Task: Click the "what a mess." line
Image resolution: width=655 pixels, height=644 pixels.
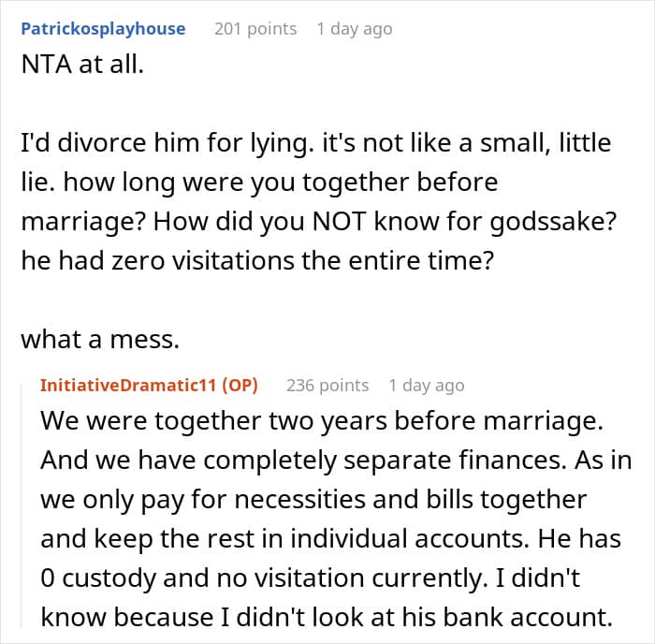Action: tap(100, 339)
